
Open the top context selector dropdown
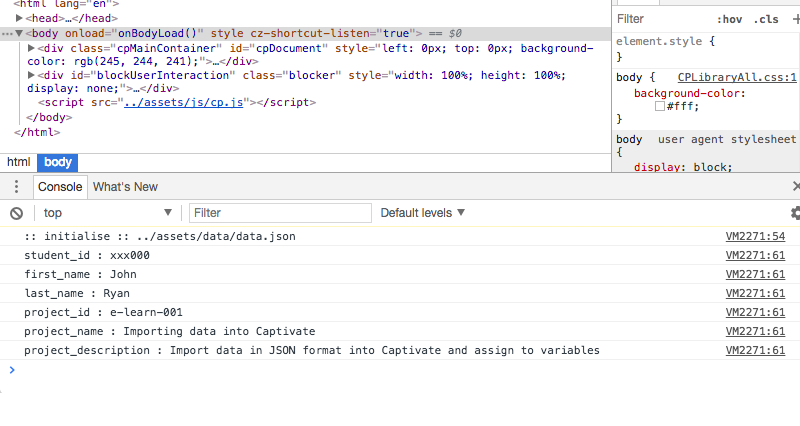[107, 213]
